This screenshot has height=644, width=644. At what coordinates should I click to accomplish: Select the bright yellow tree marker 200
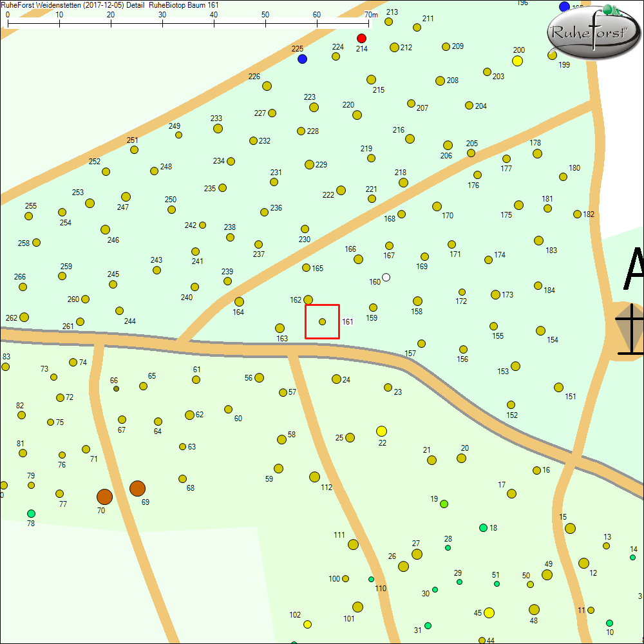(516, 61)
